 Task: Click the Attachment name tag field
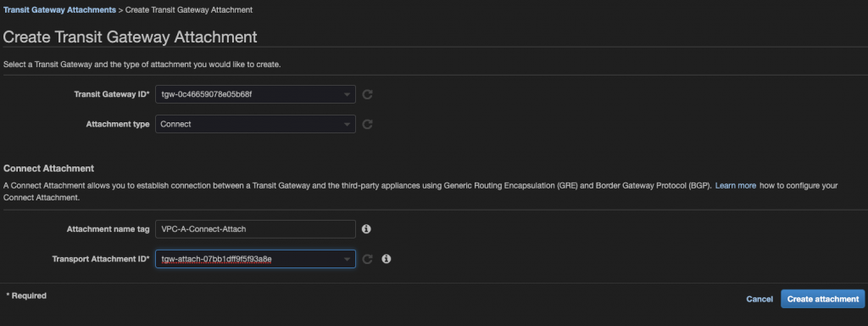click(255, 229)
